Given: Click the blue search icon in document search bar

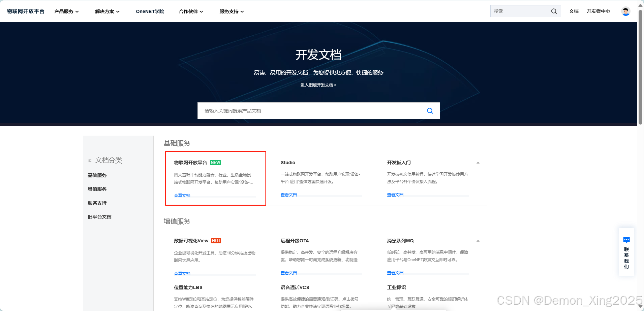Looking at the screenshot, I should [x=430, y=111].
